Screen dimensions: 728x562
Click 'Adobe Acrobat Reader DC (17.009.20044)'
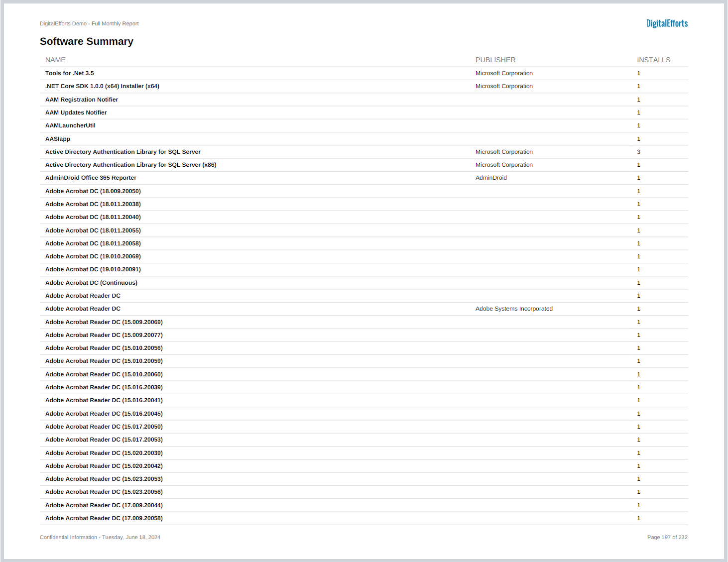point(104,505)
